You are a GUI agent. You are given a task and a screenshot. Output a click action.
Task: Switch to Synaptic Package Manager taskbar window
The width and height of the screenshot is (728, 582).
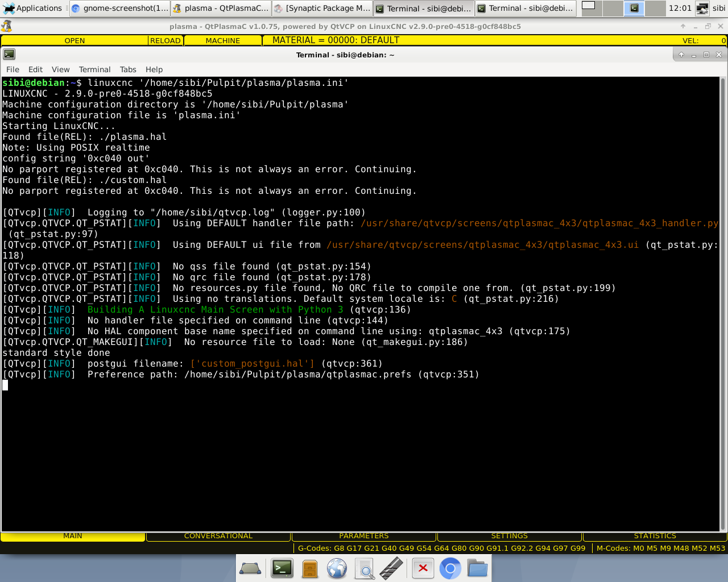(x=322, y=8)
